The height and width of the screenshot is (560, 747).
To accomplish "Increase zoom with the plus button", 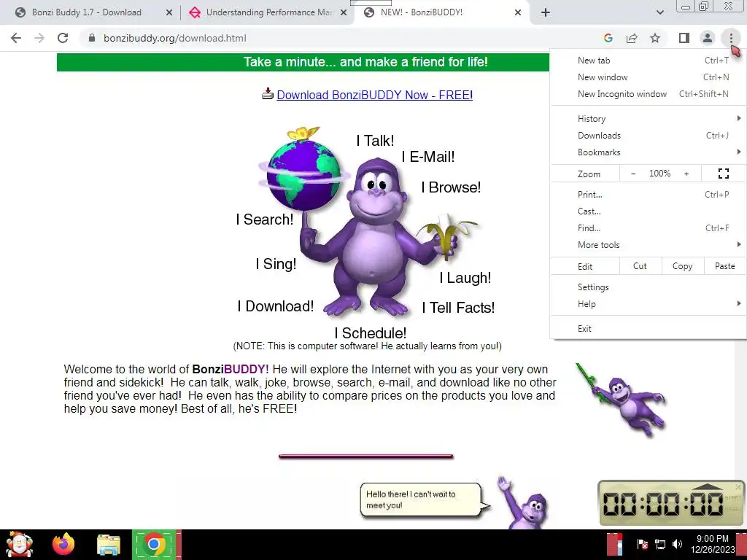I will pos(686,174).
